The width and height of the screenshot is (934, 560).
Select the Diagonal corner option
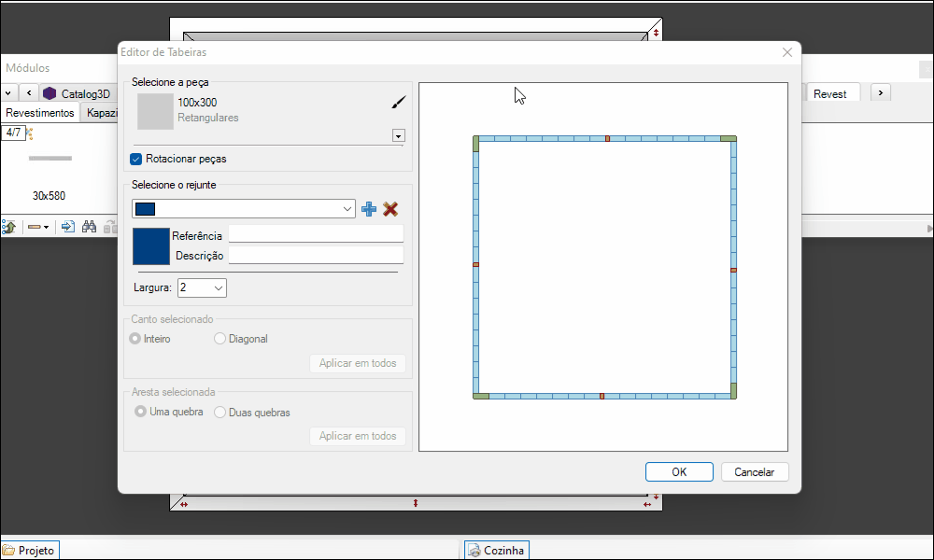[219, 339]
